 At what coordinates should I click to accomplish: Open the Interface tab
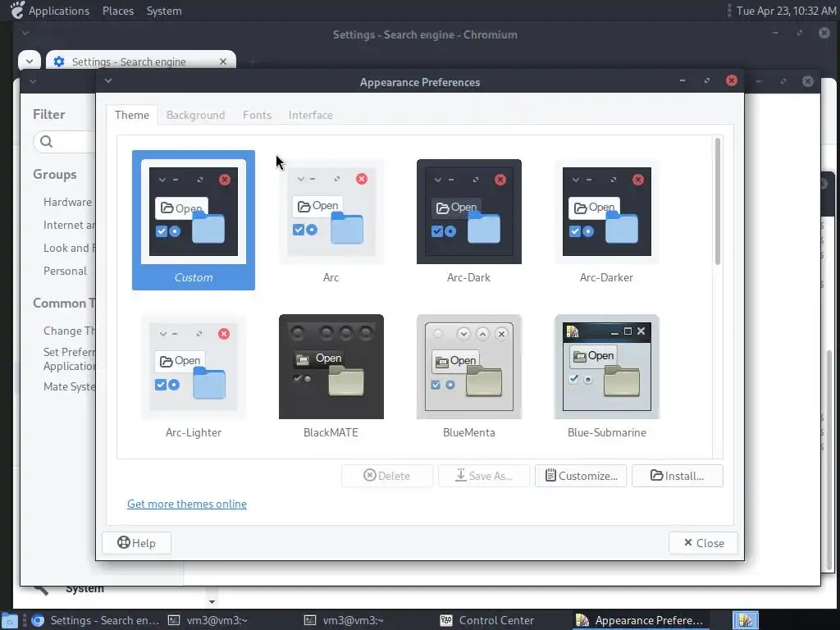[311, 115]
